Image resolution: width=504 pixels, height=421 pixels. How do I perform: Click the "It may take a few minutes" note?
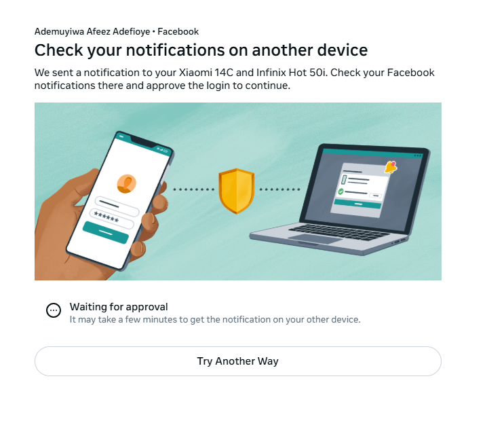pyautogui.click(x=215, y=319)
